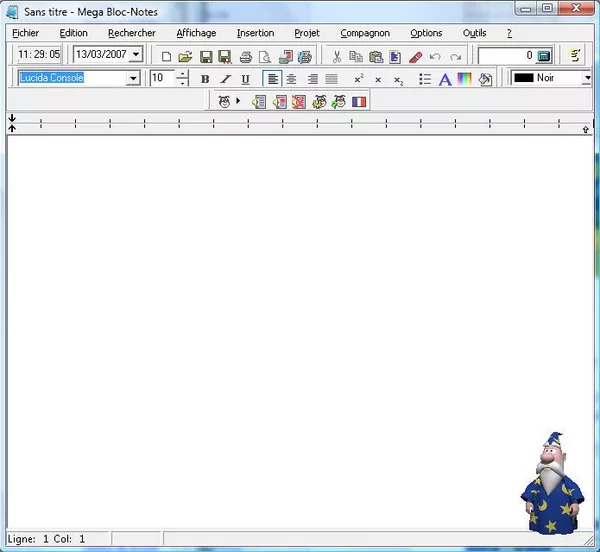The height and width of the screenshot is (552, 600).
Task: Click the normal script x icon
Action: 378,80
